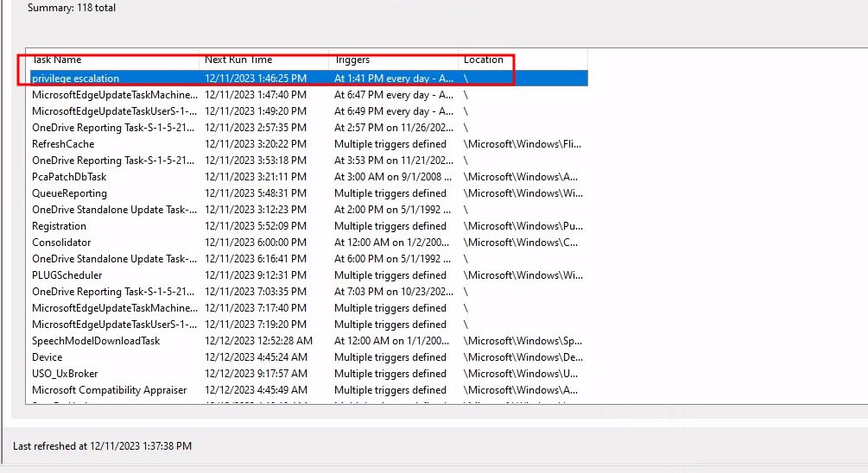Select MicrosoftEdgeUpdateTaskMachine task running at 7:17:40 PM
The width and height of the screenshot is (868, 473).
click(114, 308)
